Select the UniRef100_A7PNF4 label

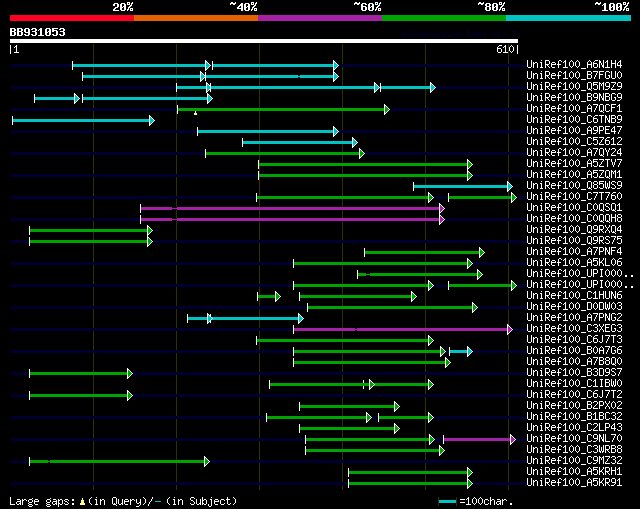point(574,251)
